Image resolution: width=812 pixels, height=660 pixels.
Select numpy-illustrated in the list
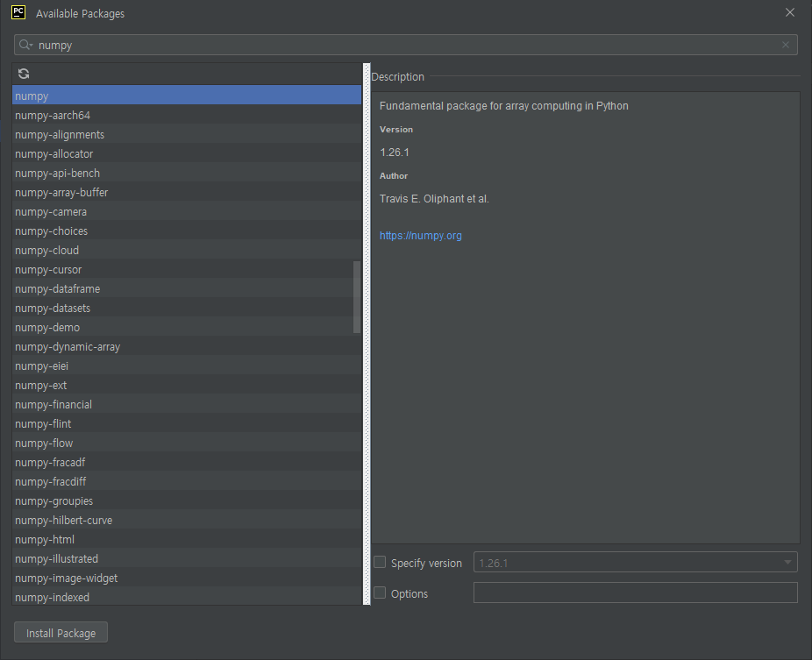pos(187,558)
